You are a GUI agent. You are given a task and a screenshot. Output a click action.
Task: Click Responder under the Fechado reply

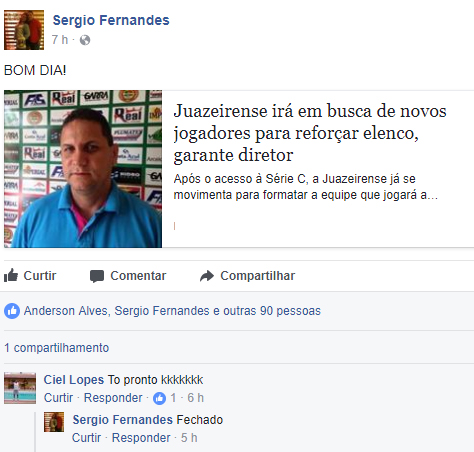(x=141, y=438)
